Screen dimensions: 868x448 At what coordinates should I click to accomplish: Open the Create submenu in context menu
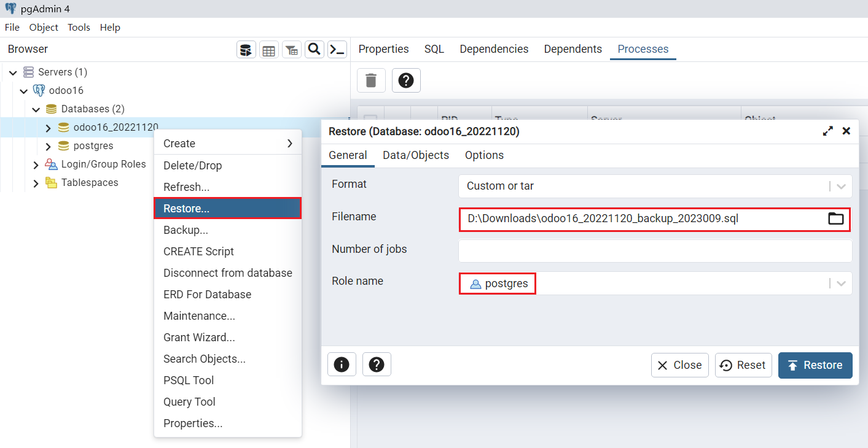pos(228,144)
